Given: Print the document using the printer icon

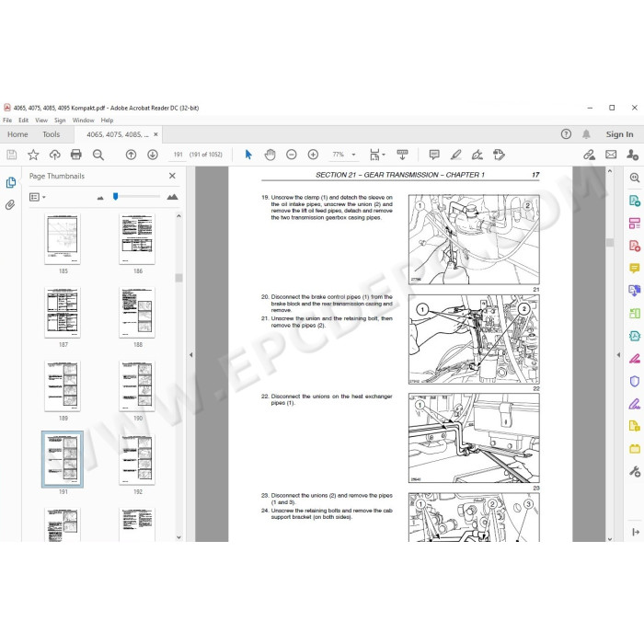Looking at the screenshot, I should 76,155.
